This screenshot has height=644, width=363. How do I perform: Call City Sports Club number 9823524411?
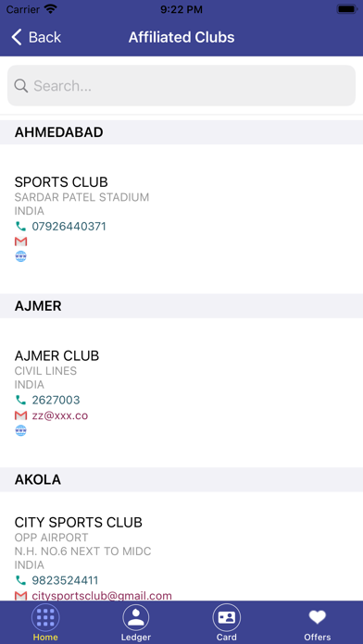(x=65, y=580)
